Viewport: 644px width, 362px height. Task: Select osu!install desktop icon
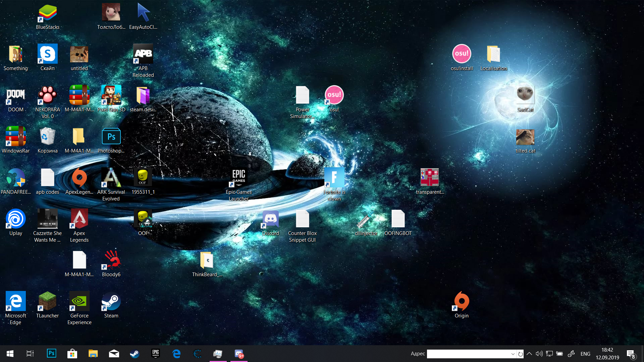point(462,58)
